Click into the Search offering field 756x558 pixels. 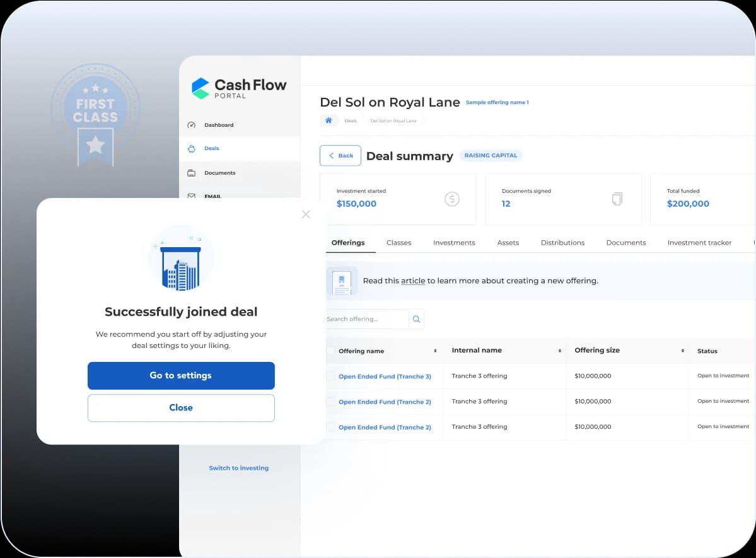pos(366,319)
